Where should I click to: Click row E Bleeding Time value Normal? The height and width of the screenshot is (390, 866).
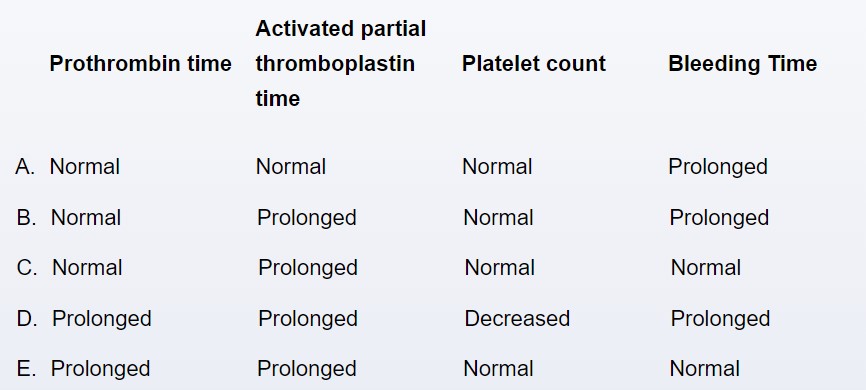pos(704,369)
